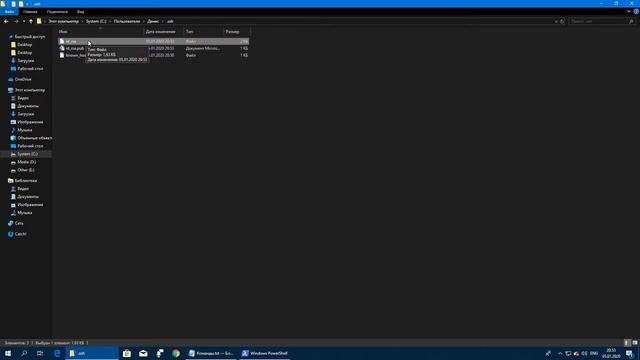Open Microsoft Store from the taskbar
The image size is (640, 360).
[127, 353]
